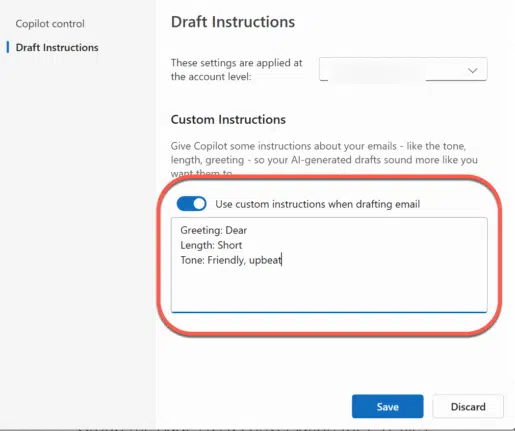The image size is (515, 431).
Task: Place cursor on the 'Greeting: Dear' line
Action: pos(214,230)
